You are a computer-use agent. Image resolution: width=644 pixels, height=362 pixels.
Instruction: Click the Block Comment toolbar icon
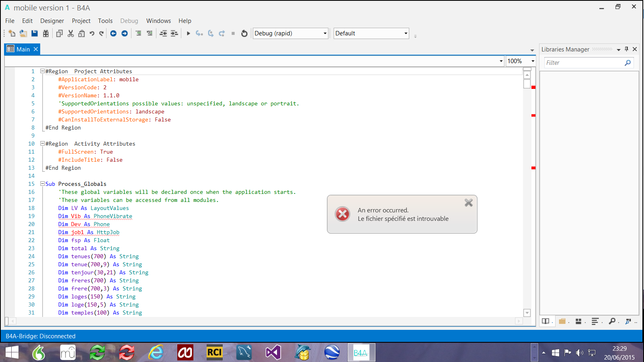pos(138,33)
